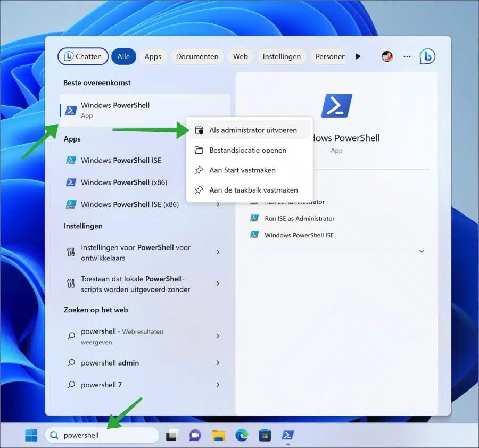Open Windows PowerShell ISE from preview pane
The image size is (479, 448).
click(x=299, y=235)
